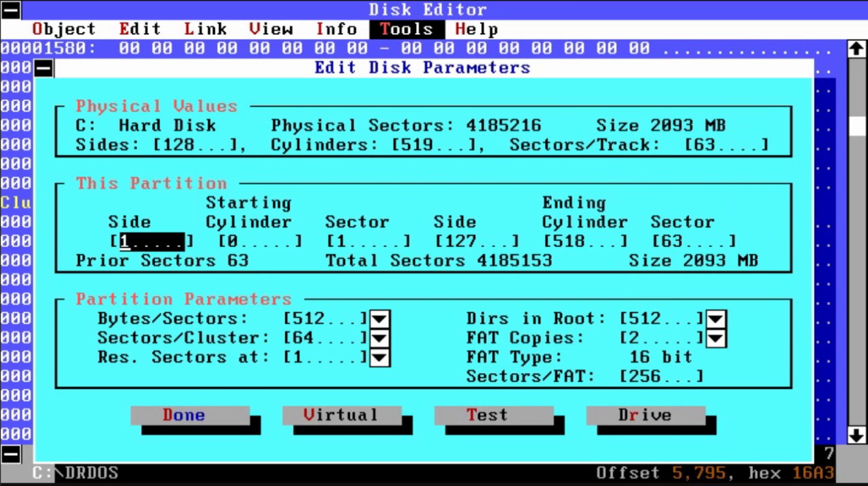Click the vertical scrollbar thumb

[856, 127]
